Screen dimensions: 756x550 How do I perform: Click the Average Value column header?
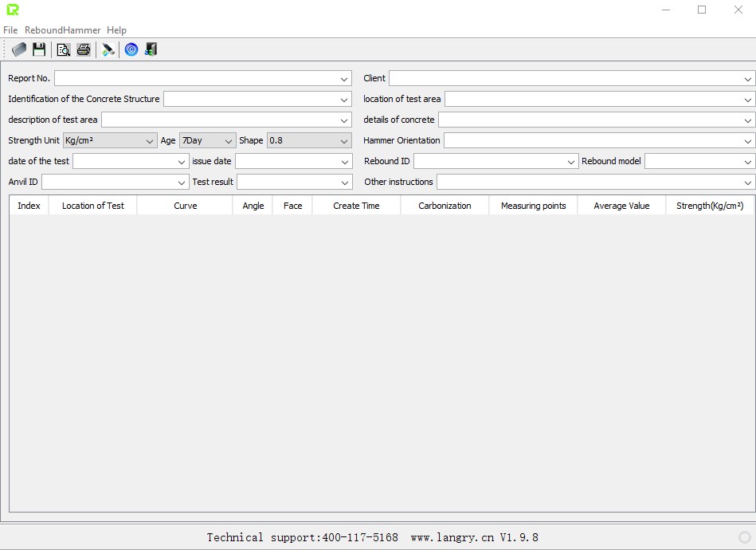point(621,206)
